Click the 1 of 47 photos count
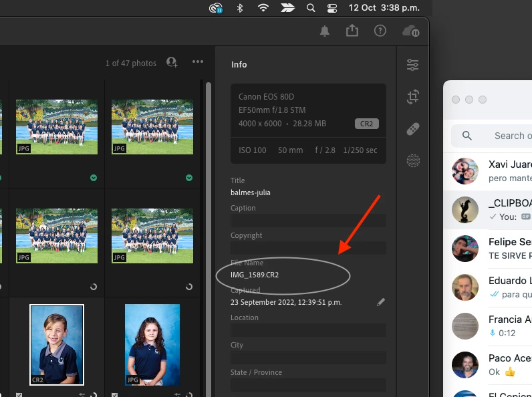This screenshot has height=397, width=532. (x=130, y=63)
